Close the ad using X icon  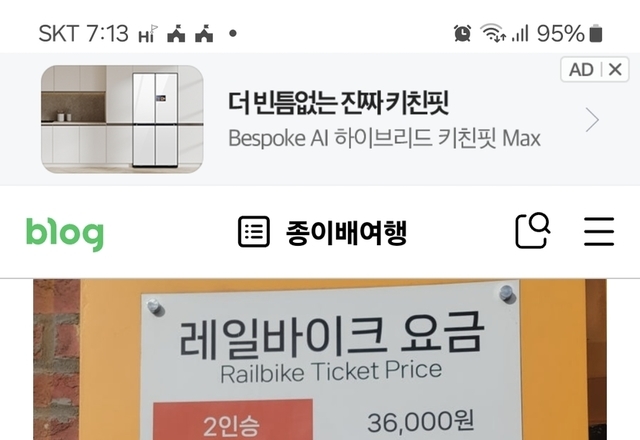point(615,69)
